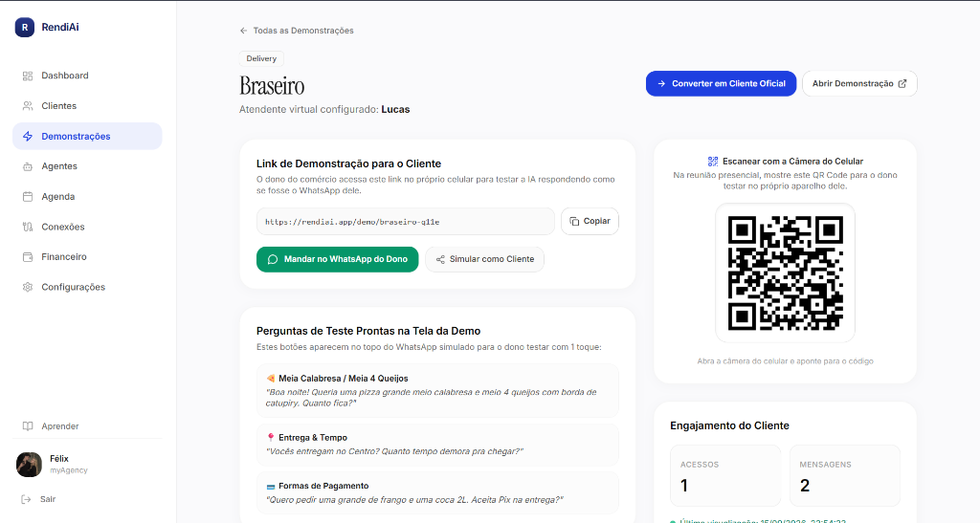Click the Sair logout icon
The width and height of the screenshot is (980, 523).
coord(26,499)
